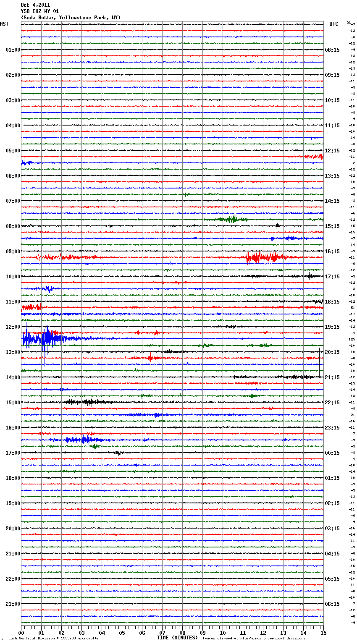Click the Oct 4,2011 date heading
The height and width of the screenshot is (644, 357).
(x=35, y=5)
